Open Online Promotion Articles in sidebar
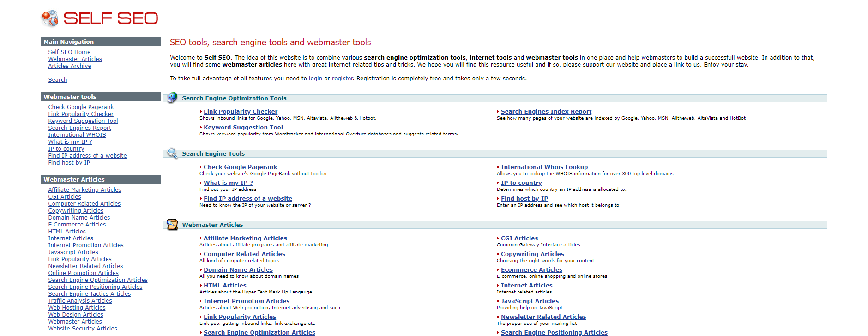This screenshot has height=336, width=868. (x=84, y=273)
